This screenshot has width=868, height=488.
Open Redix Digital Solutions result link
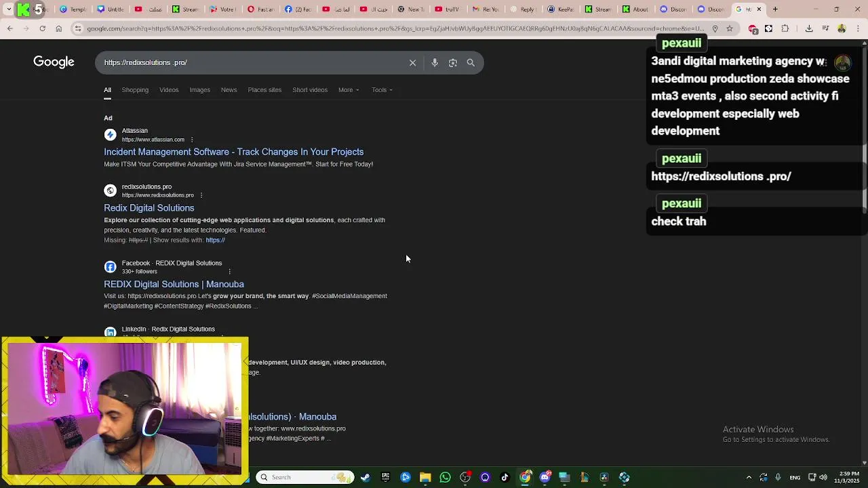tap(149, 208)
